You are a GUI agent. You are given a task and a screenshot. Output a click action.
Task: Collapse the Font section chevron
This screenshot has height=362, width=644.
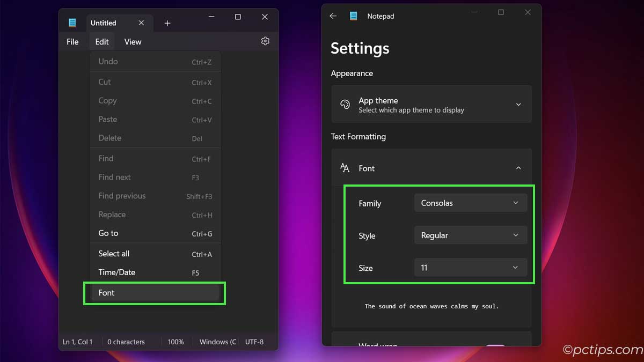pos(518,168)
